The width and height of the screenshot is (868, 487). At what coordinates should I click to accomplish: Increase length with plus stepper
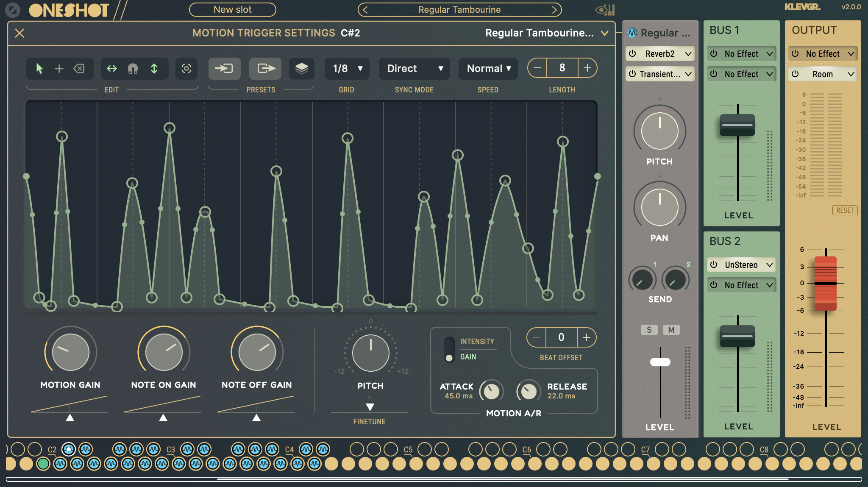point(587,68)
